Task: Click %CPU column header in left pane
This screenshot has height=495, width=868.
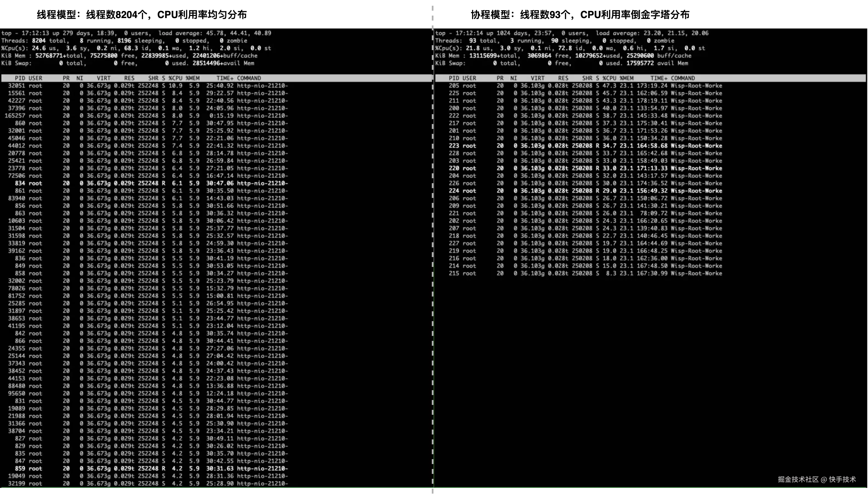Action: point(175,78)
